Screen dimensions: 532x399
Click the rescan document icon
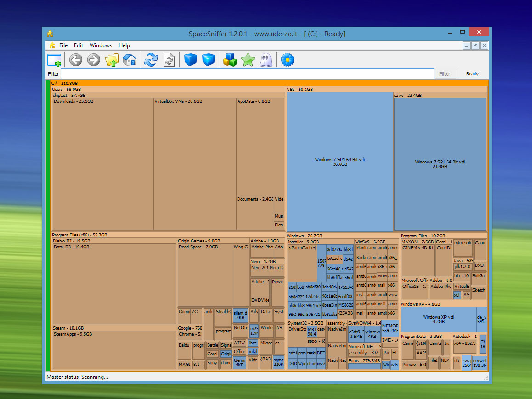[169, 60]
